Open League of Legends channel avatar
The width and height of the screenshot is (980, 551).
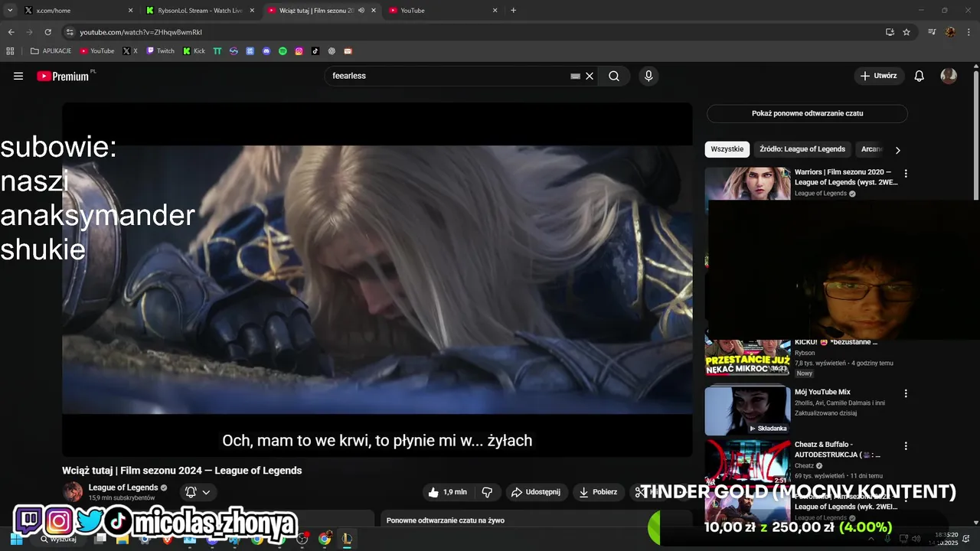[x=73, y=492]
